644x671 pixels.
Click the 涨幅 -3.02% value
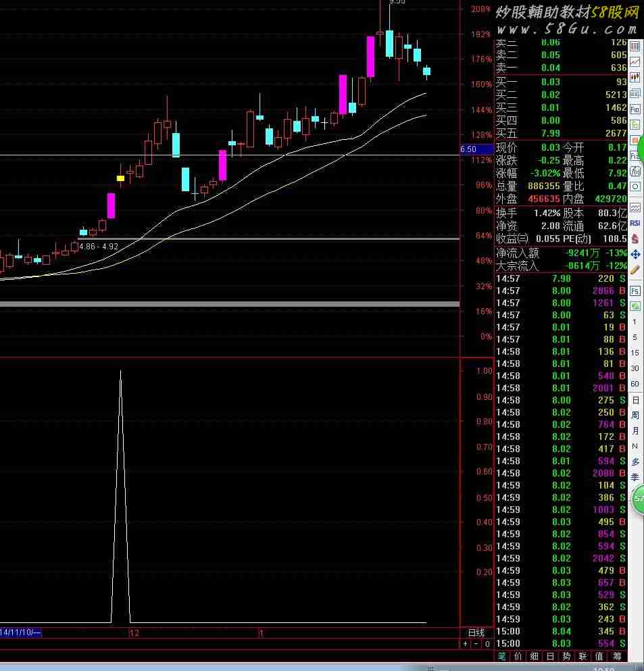coord(545,173)
